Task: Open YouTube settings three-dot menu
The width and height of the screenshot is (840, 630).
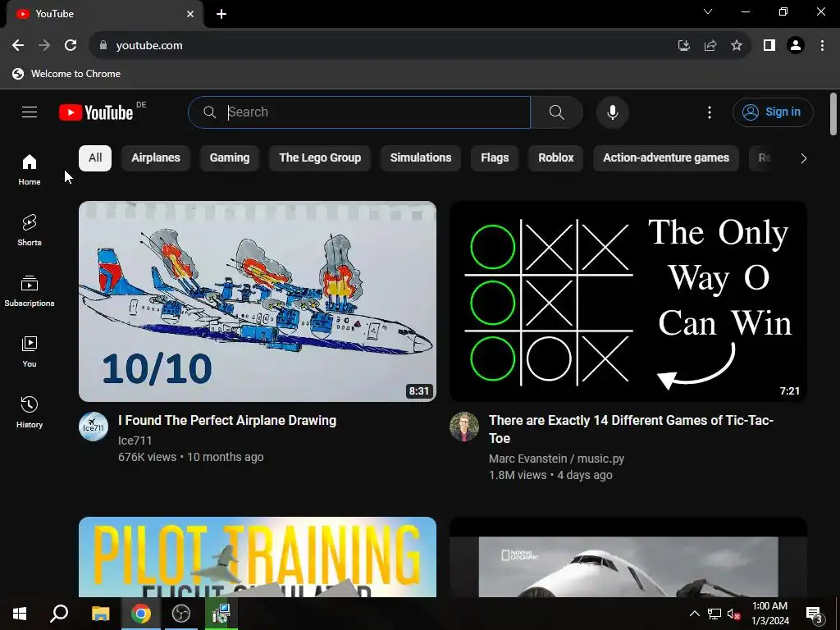Action: [710, 112]
